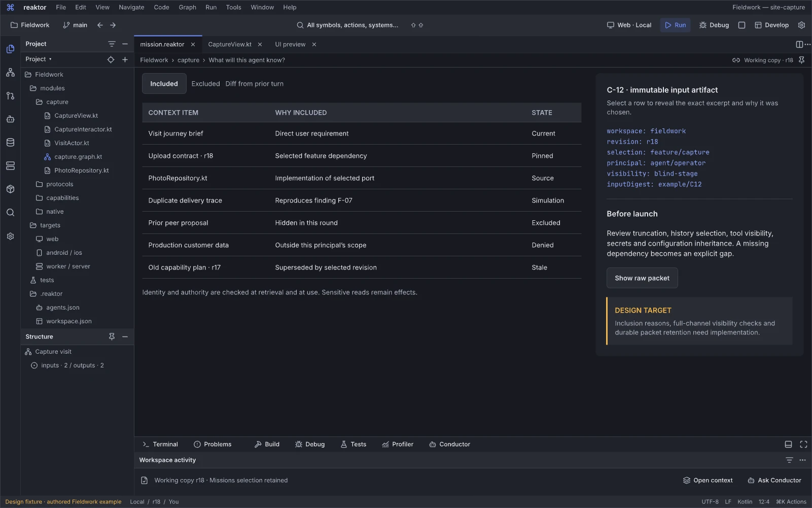The height and width of the screenshot is (508, 812).
Task: Open the Web · Local target selector
Action: click(629, 25)
